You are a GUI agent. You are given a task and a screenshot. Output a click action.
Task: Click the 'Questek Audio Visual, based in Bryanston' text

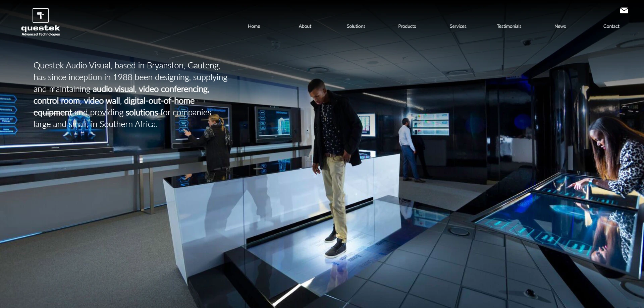109,66
